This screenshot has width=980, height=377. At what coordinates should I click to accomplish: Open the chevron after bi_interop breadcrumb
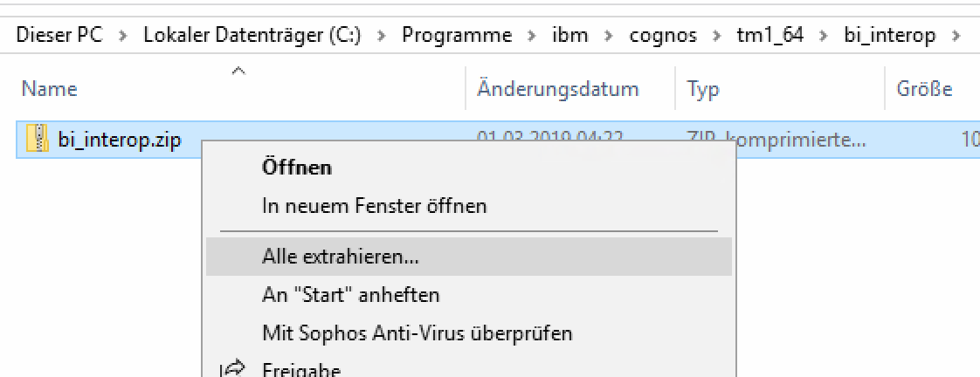click(x=956, y=36)
